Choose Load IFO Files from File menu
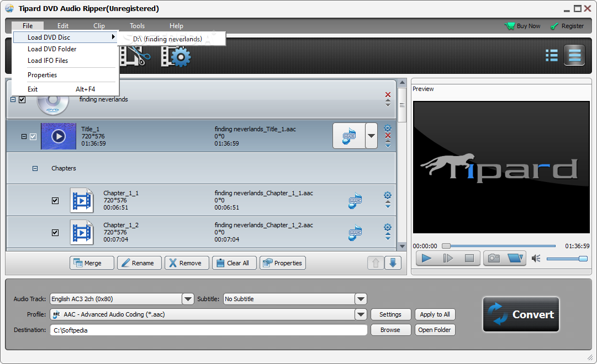 (x=66, y=61)
